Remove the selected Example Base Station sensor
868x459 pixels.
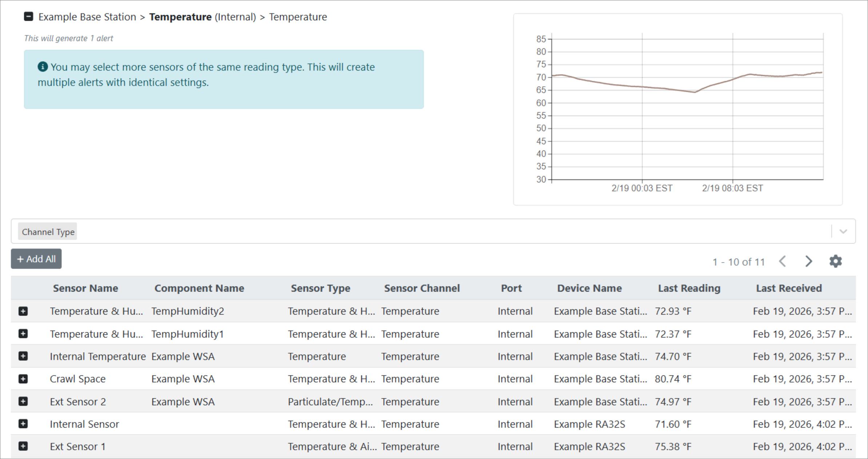pos(28,17)
